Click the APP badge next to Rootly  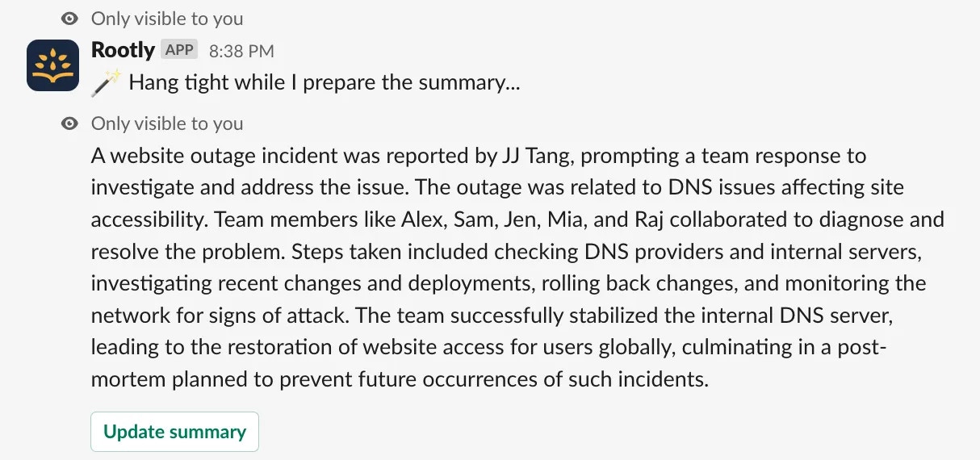pyautogui.click(x=179, y=49)
